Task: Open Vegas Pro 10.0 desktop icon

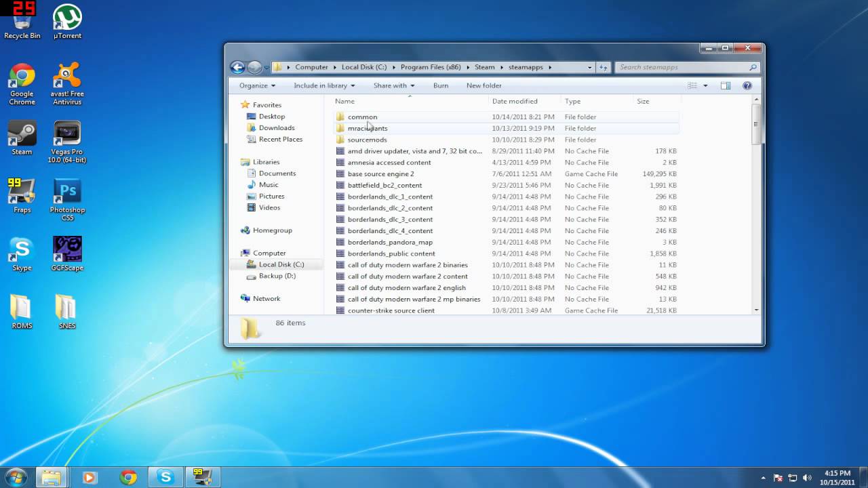Action: coord(67,142)
